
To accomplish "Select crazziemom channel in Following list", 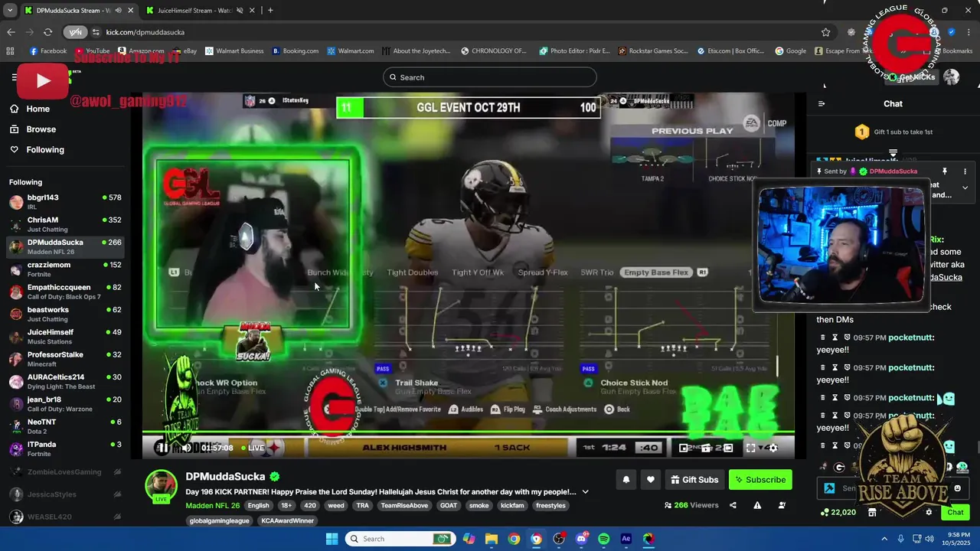I will point(65,269).
